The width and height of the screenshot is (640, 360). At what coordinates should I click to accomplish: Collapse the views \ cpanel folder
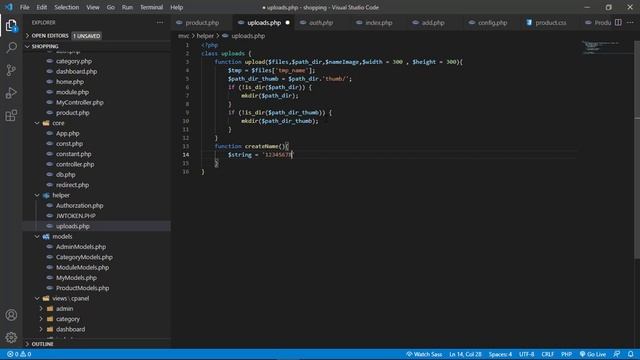(70, 298)
